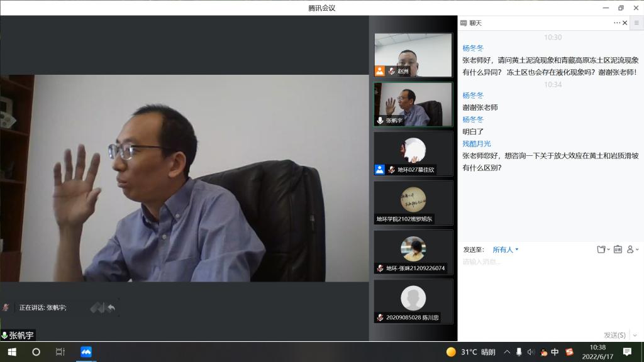The image size is (644, 362).
Task: Open the chat panel more options menu
Action: pos(617,23)
